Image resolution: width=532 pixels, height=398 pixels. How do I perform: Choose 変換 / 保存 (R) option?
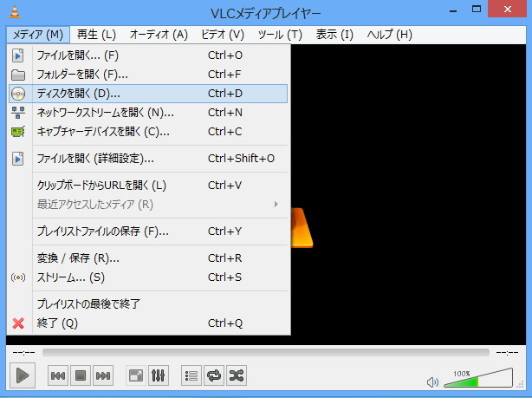point(78,258)
